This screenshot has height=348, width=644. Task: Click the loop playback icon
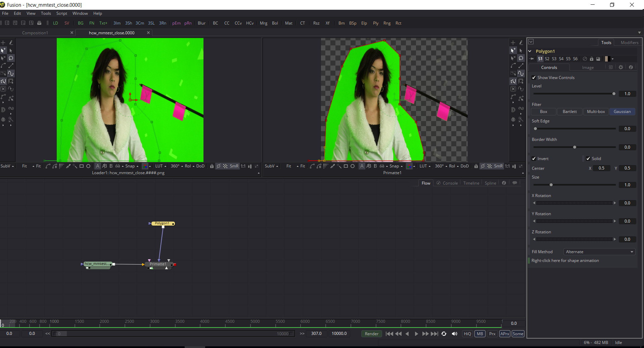pyautogui.click(x=444, y=334)
